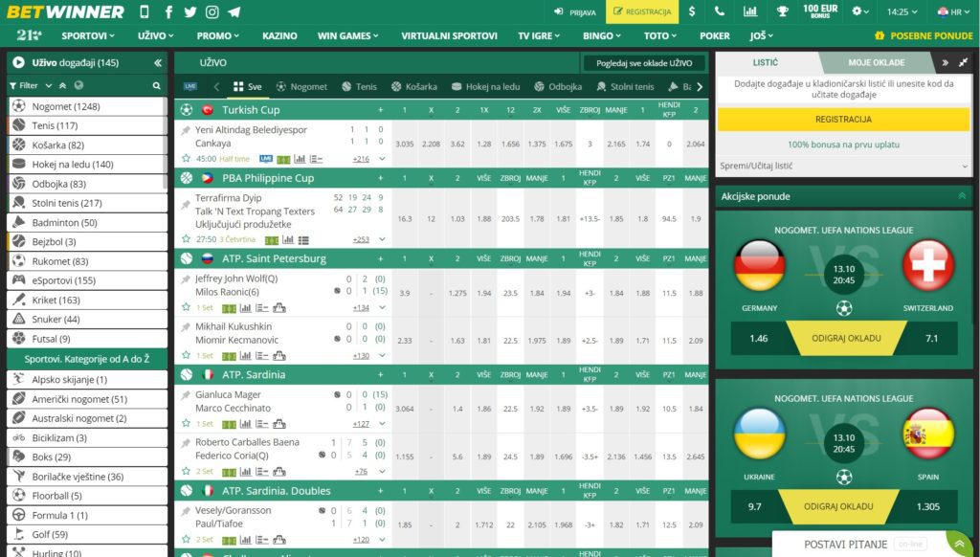This screenshot has width=980, height=557.
Task: Open the Instagram icon in header
Action: pyautogui.click(x=212, y=11)
